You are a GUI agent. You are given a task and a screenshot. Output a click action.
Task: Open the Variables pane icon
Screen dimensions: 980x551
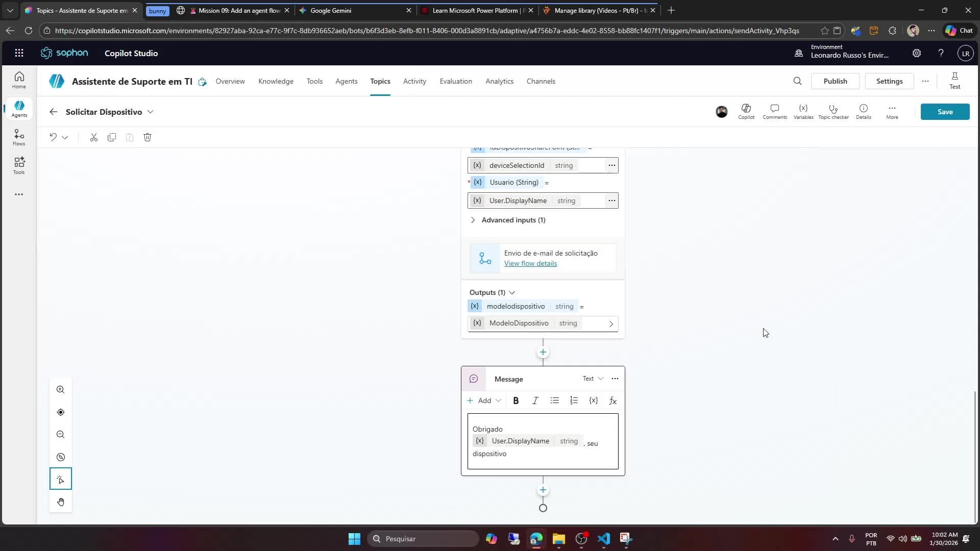[803, 111]
